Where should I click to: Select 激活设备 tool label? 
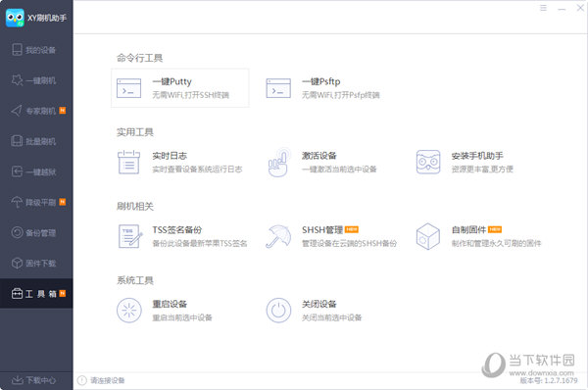tap(319, 156)
